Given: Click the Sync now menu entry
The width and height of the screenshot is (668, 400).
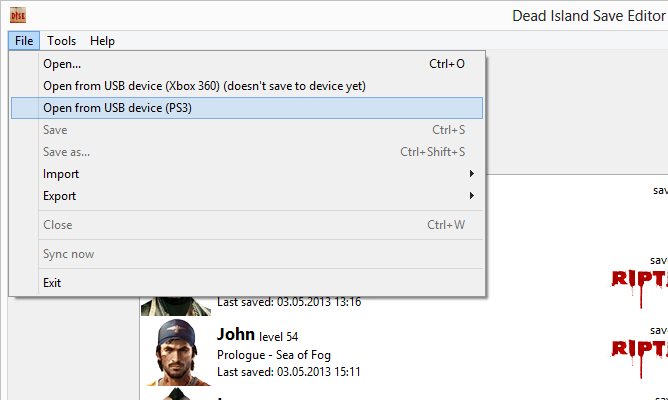Looking at the screenshot, I should point(68,254).
